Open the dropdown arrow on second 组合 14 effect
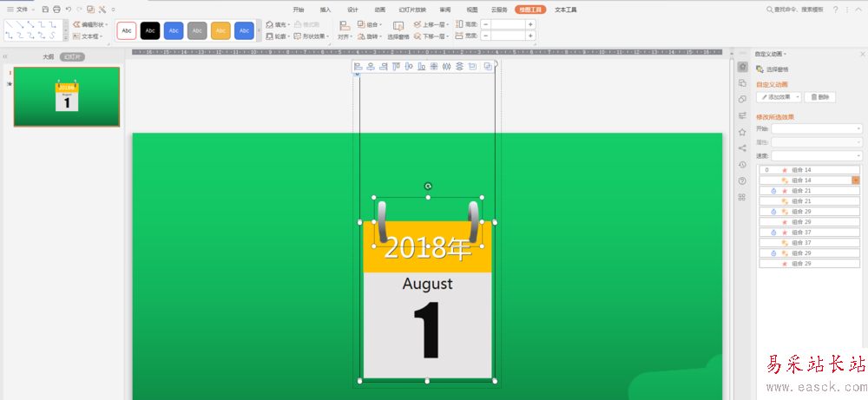 [x=856, y=180]
